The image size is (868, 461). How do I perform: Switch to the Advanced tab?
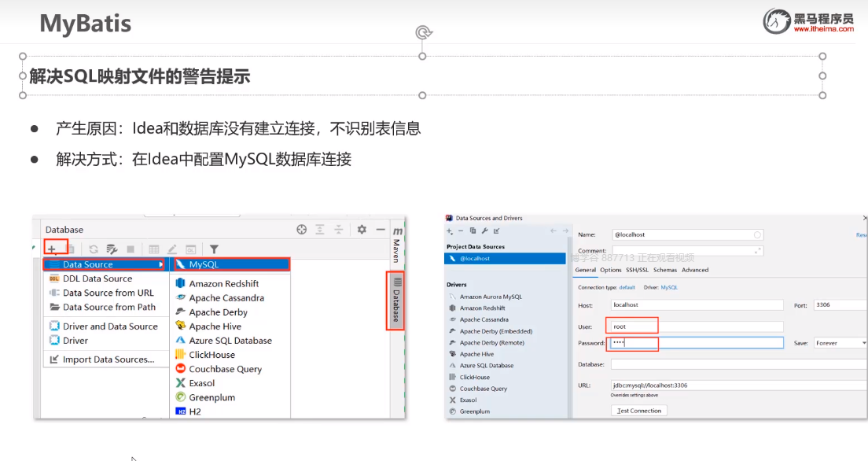[x=695, y=271]
